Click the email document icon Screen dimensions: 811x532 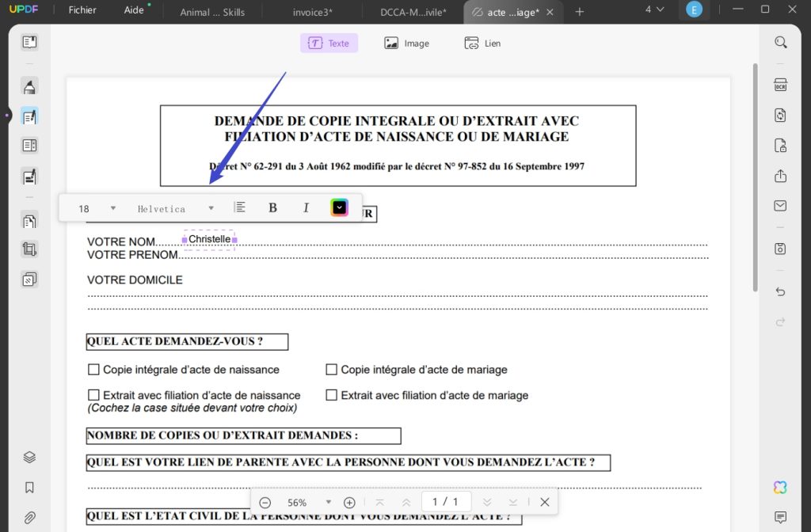pos(781,205)
